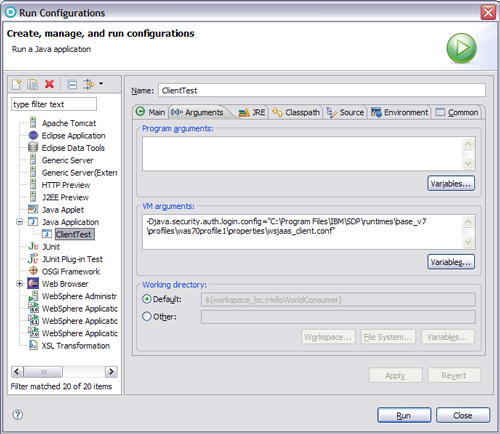Click the New launch configuration icon
The image size is (500, 434).
click(x=16, y=84)
